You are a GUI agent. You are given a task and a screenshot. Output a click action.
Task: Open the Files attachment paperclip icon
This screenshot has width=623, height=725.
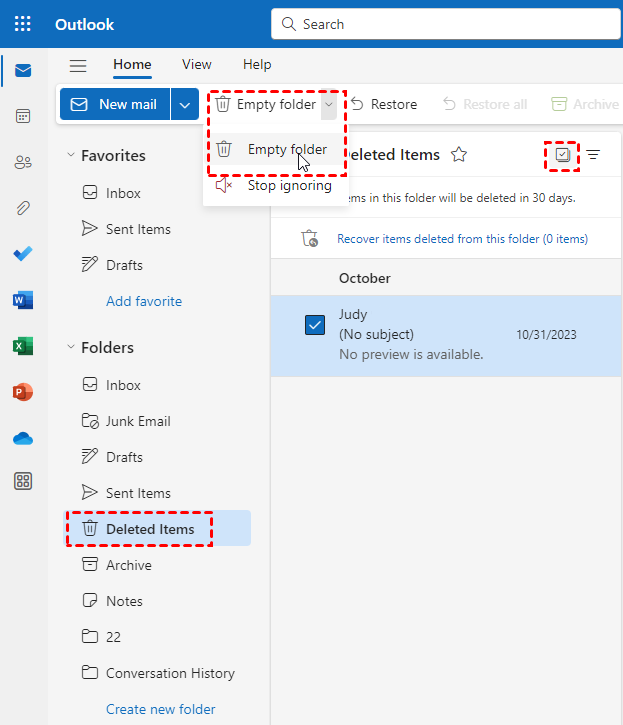point(22,208)
